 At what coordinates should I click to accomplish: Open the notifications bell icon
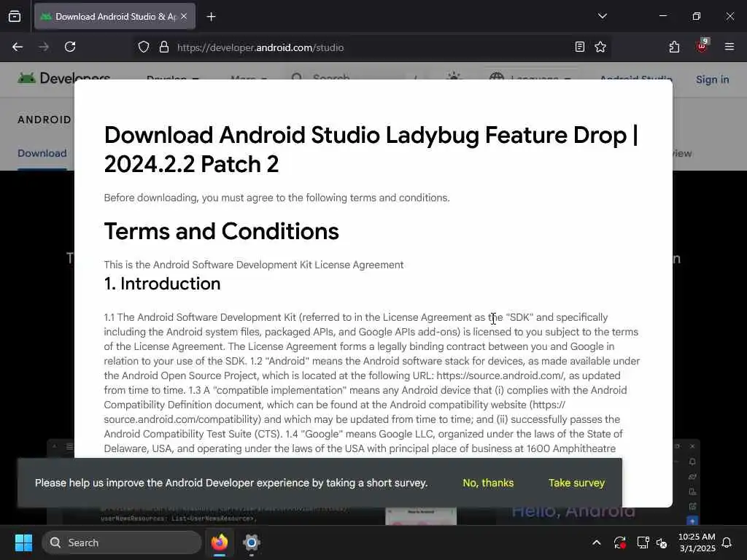[727, 542]
